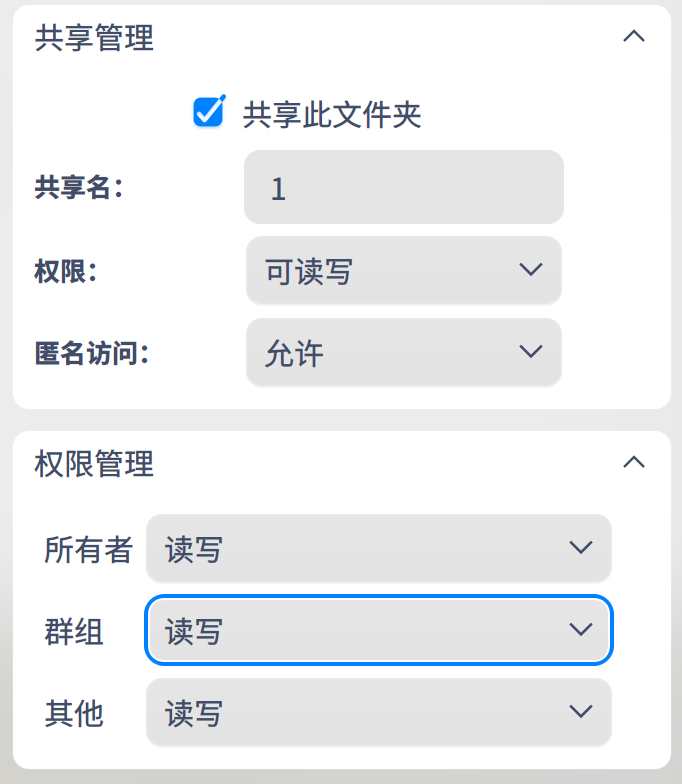Click the arrow on the 可读写 dropdown
The image size is (682, 784).
tap(530, 270)
